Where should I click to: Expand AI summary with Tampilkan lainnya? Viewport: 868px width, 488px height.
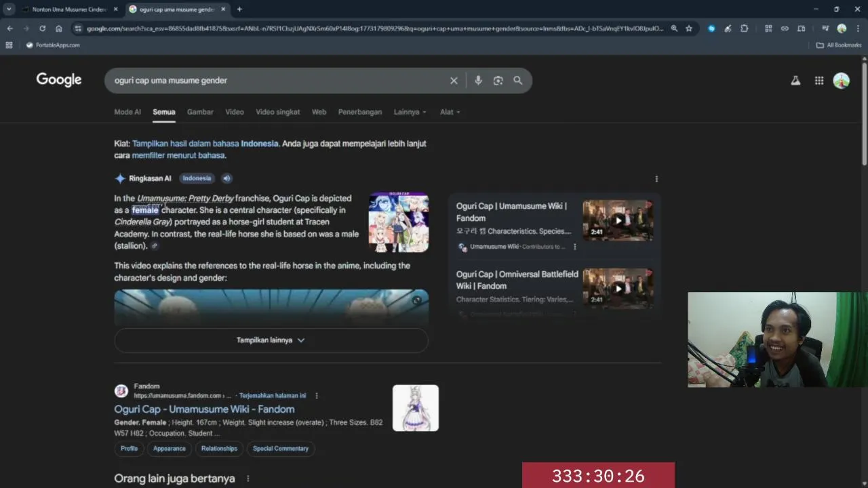point(271,340)
